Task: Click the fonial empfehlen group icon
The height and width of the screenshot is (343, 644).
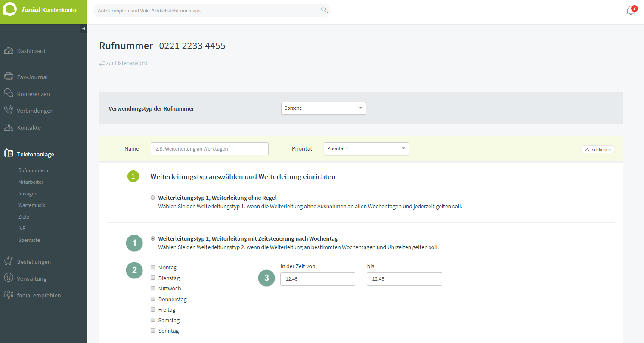Action: point(9,295)
